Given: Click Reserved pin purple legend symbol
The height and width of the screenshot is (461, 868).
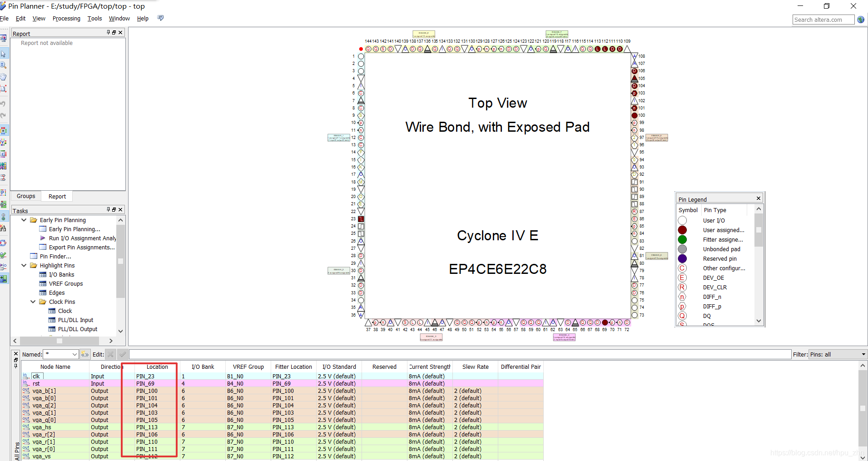Looking at the screenshot, I should pyautogui.click(x=682, y=258).
